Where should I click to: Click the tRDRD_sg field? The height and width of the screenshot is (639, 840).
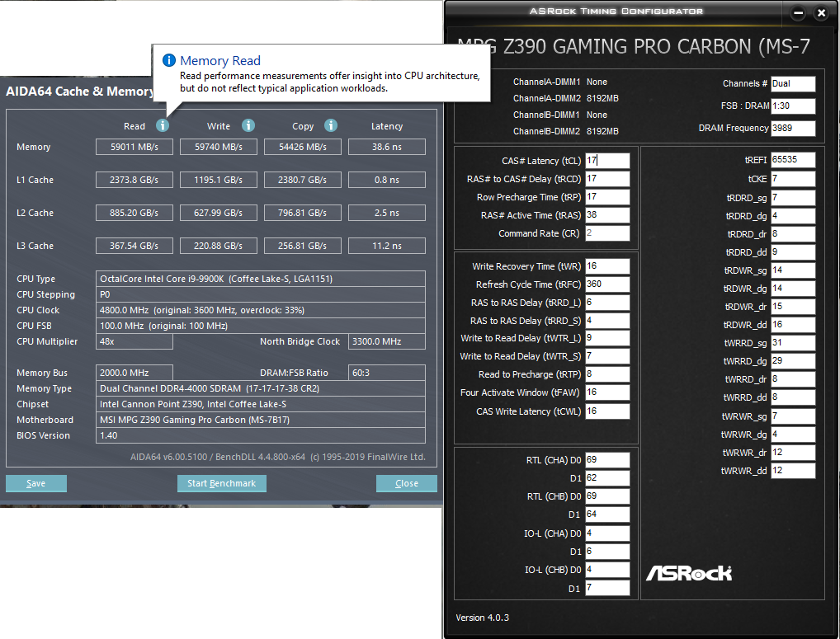click(793, 198)
